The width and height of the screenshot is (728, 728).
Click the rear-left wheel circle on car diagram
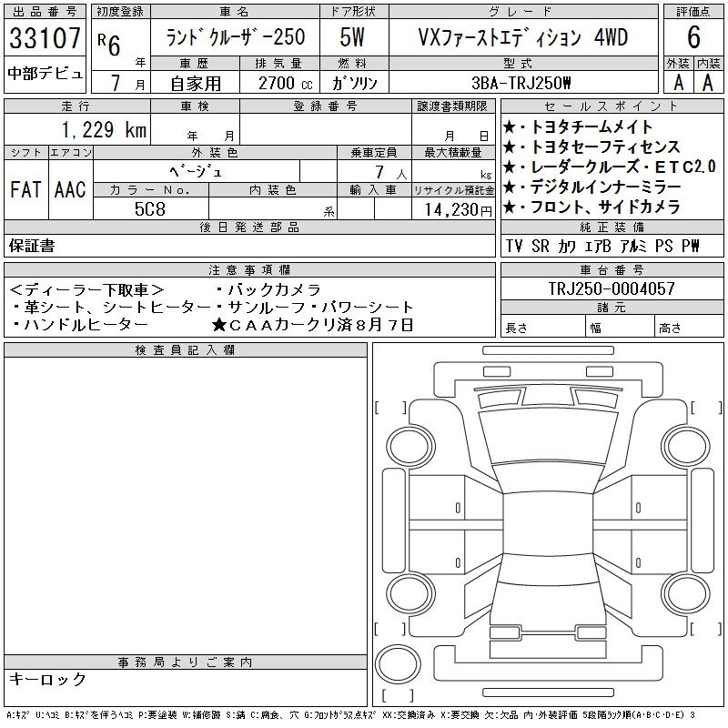click(x=410, y=593)
